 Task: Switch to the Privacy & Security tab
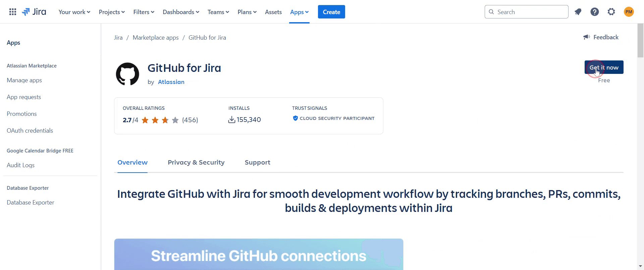(x=196, y=163)
